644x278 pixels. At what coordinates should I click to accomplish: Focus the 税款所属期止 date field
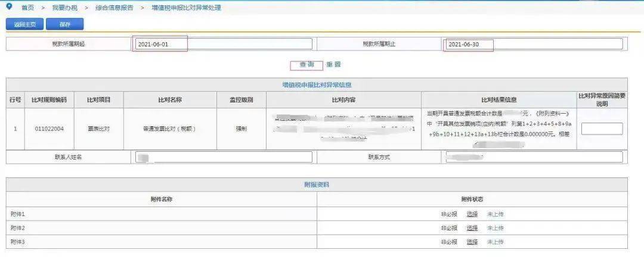[534, 44]
